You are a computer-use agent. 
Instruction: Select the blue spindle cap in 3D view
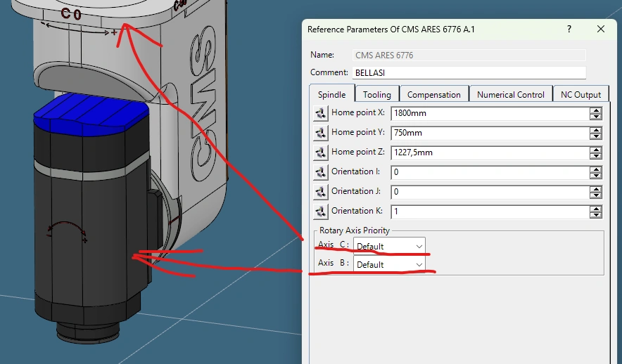(x=91, y=114)
